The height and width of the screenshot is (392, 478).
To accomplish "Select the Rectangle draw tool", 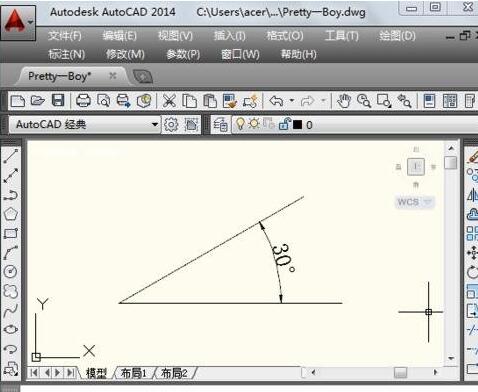I will coord(11,233).
